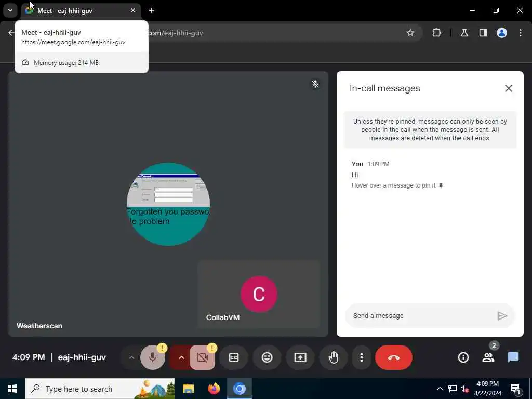Open the Chrome extensions puzzle icon

point(436,33)
